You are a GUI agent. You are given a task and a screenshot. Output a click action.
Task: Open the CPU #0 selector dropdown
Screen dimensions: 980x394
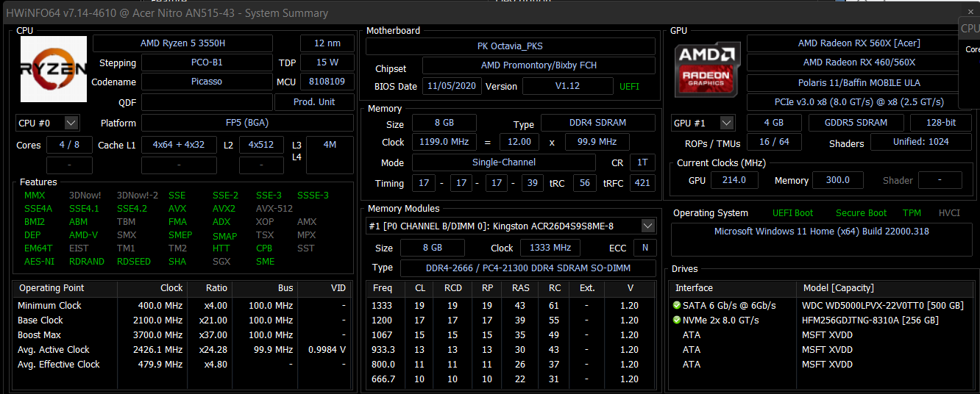tap(48, 123)
